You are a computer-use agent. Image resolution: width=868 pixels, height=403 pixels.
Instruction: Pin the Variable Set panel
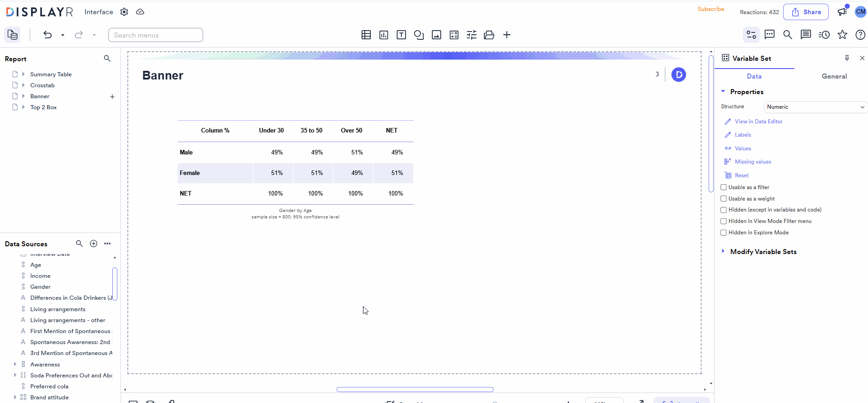point(847,58)
